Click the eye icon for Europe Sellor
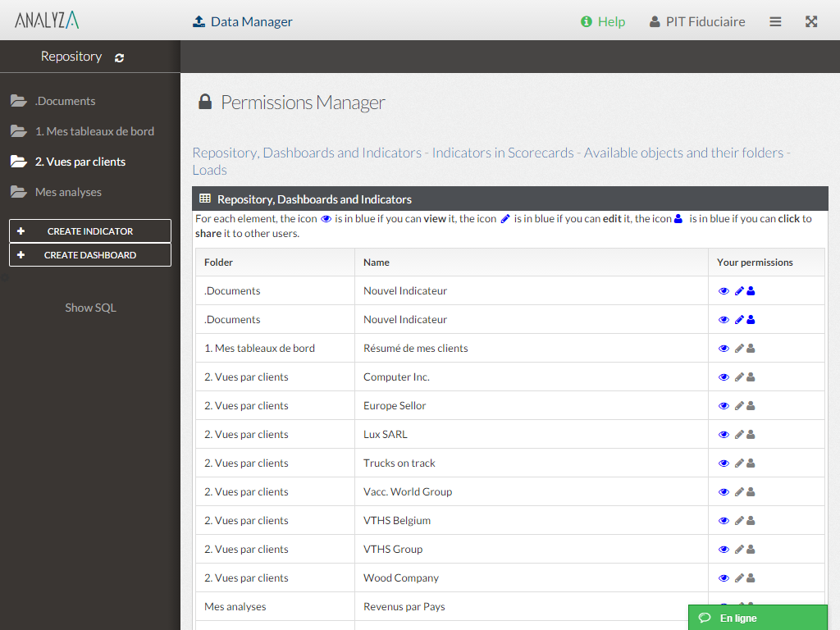The width and height of the screenshot is (840, 630). point(724,406)
